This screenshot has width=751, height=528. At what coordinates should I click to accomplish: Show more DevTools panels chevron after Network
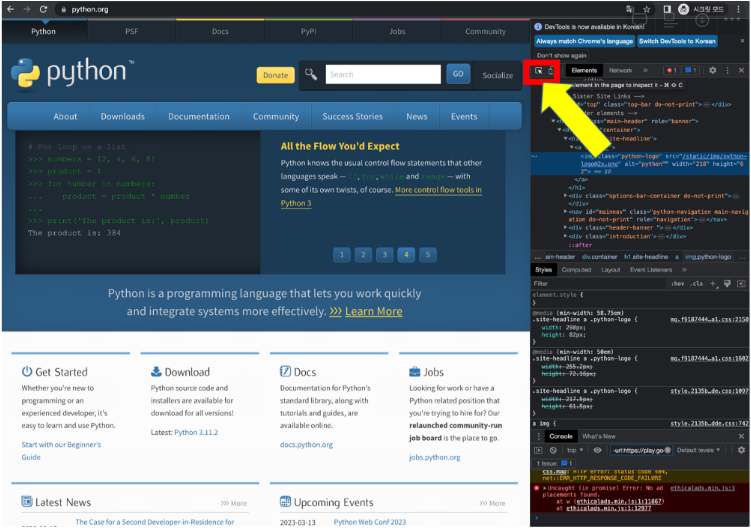tap(645, 70)
